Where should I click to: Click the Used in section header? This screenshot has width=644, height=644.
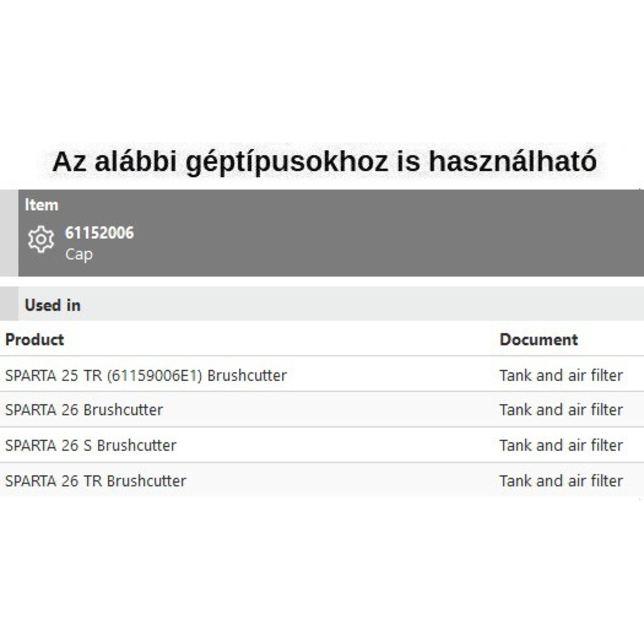[x=53, y=305]
